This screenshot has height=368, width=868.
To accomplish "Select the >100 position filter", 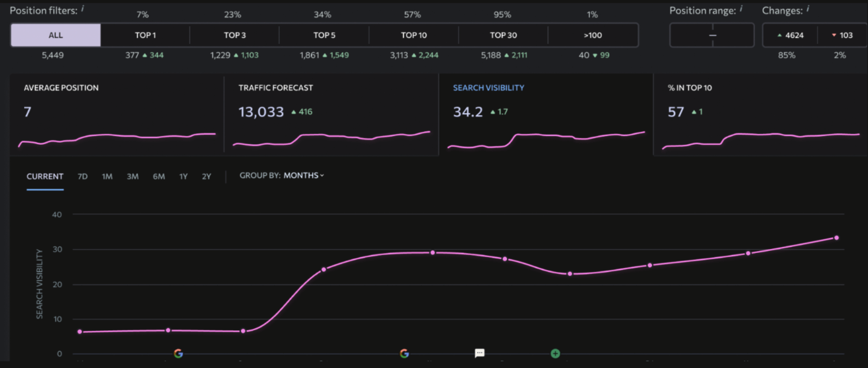I will click(593, 35).
